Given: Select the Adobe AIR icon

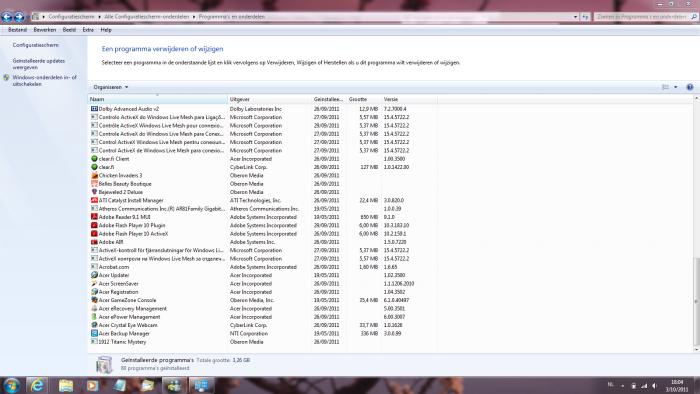Looking at the screenshot, I should [x=94, y=242].
